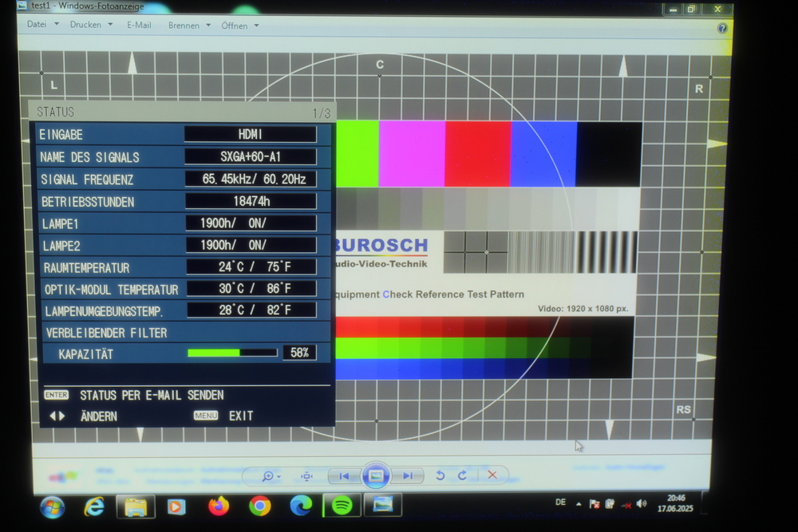Open the Öffnen menu
798x532 pixels.
235,26
